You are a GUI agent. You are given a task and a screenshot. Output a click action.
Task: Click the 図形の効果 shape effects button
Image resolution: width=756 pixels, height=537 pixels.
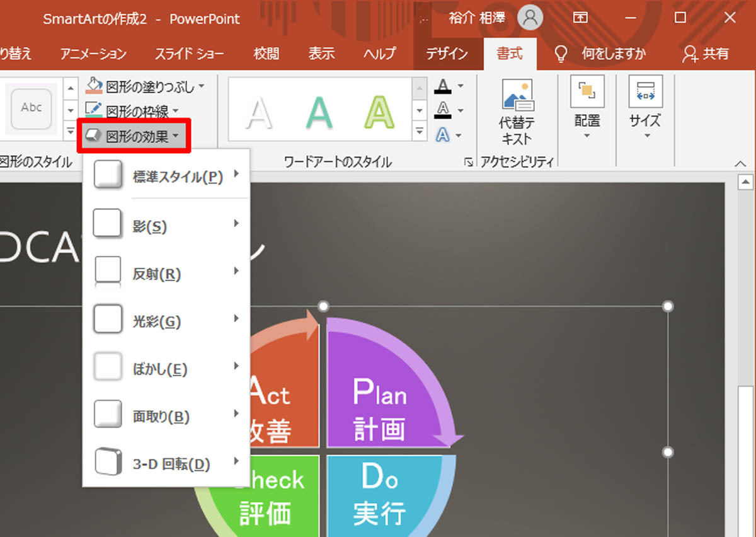click(x=134, y=136)
